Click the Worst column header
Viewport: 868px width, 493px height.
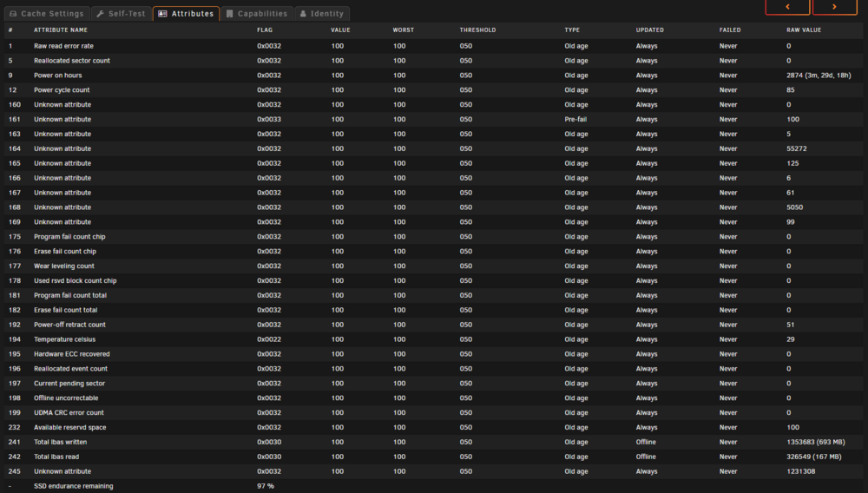click(403, 30)
